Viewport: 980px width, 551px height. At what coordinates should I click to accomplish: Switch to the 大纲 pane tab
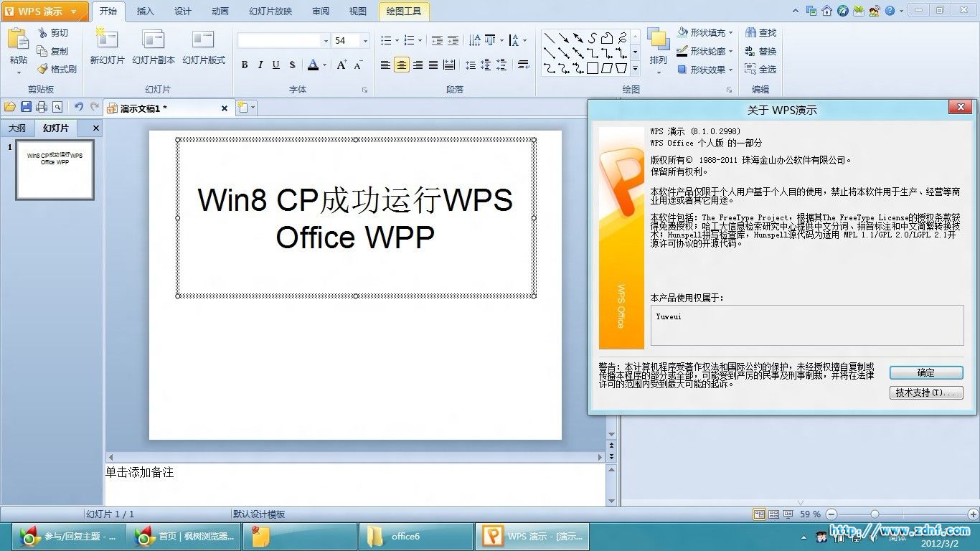[x=17, y=128]
